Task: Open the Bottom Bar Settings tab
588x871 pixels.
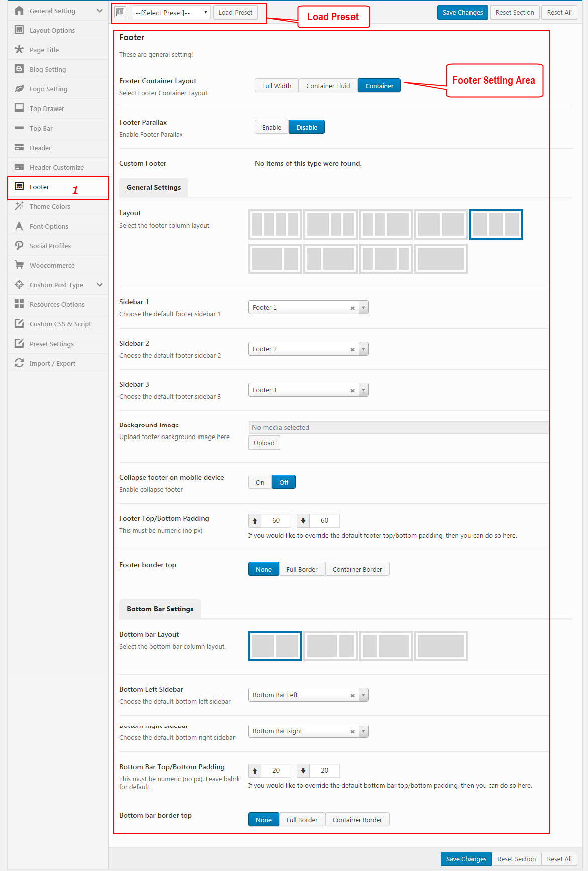Action: [160, 609]
